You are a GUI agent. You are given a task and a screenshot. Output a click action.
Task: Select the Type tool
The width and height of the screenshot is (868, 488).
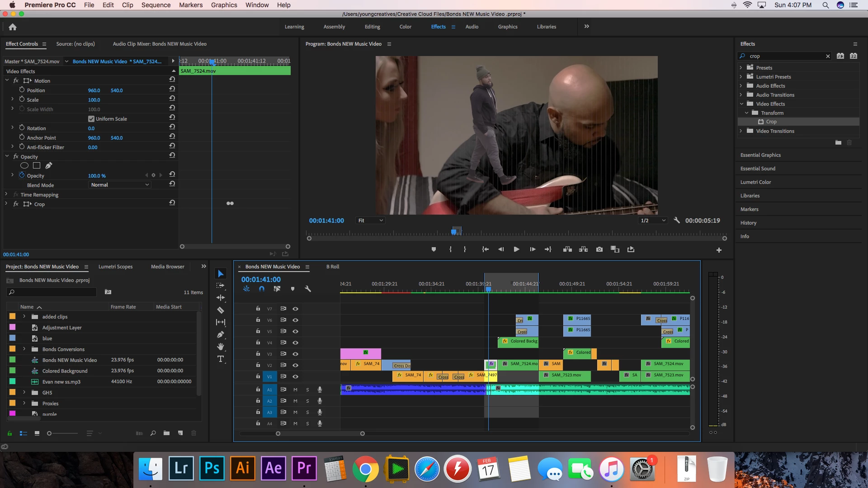(x=221, y=359)
